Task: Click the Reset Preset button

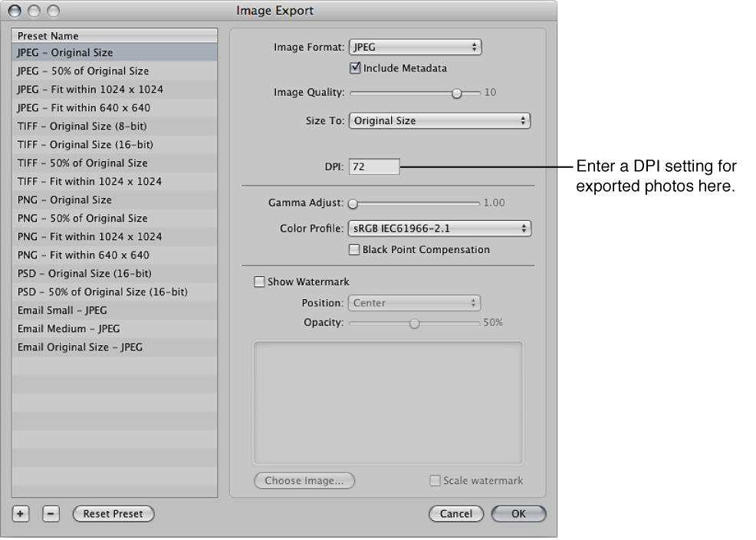Action: point(113,514)
